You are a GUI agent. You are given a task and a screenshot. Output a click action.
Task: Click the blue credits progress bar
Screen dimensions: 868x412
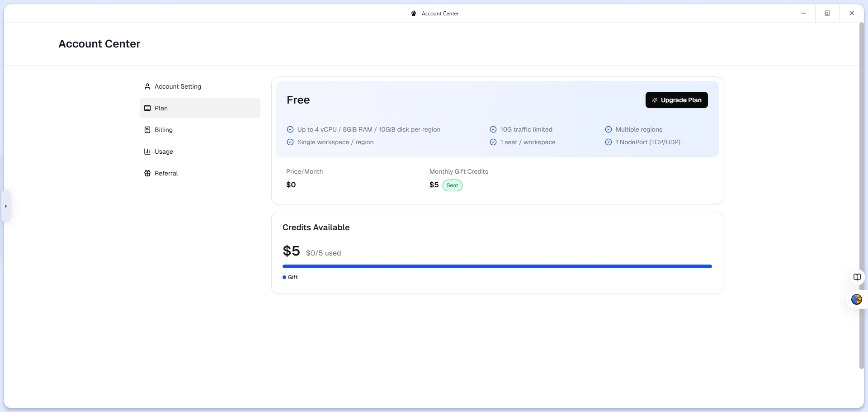click(x=497, y=266)
